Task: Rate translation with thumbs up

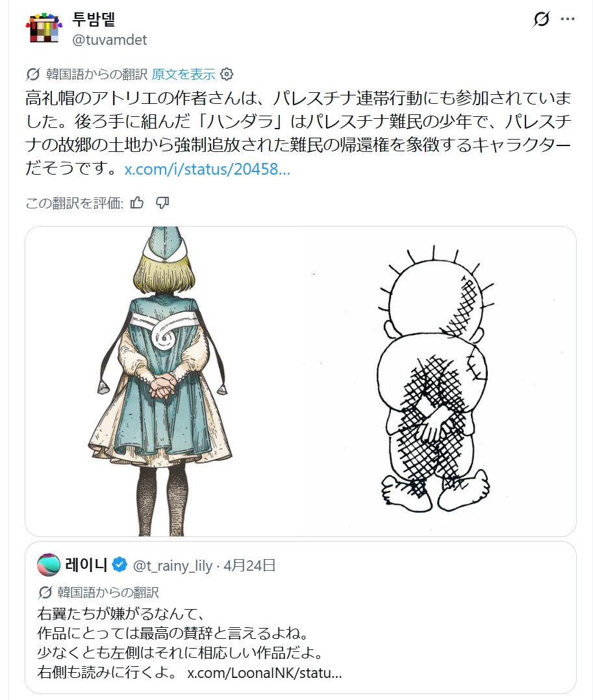Action: (137, 203)
